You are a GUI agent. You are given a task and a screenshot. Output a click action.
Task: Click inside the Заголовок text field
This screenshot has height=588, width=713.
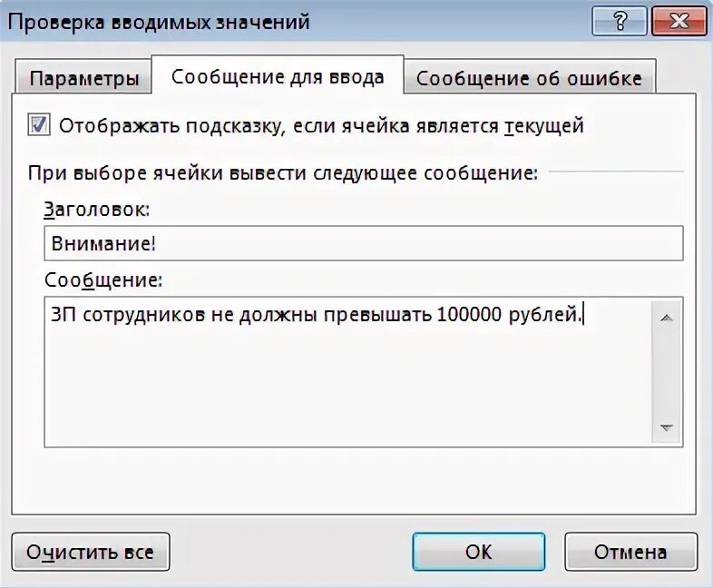364,243
